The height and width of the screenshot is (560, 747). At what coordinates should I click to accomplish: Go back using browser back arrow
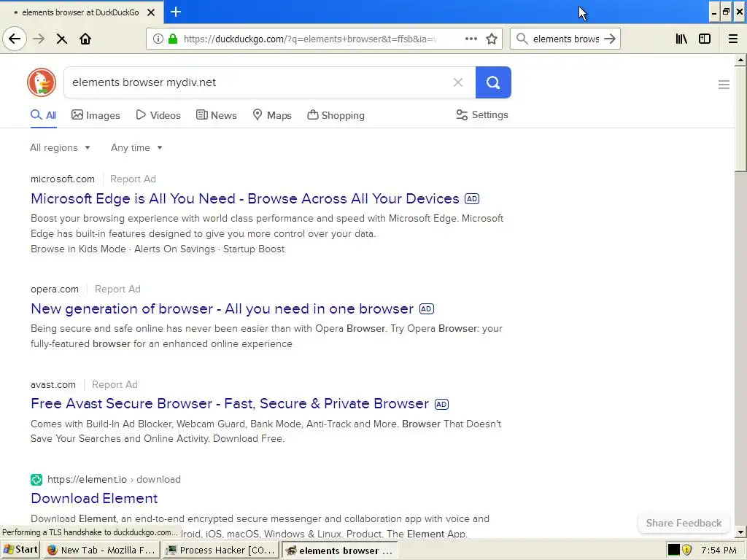click(15, 39)
